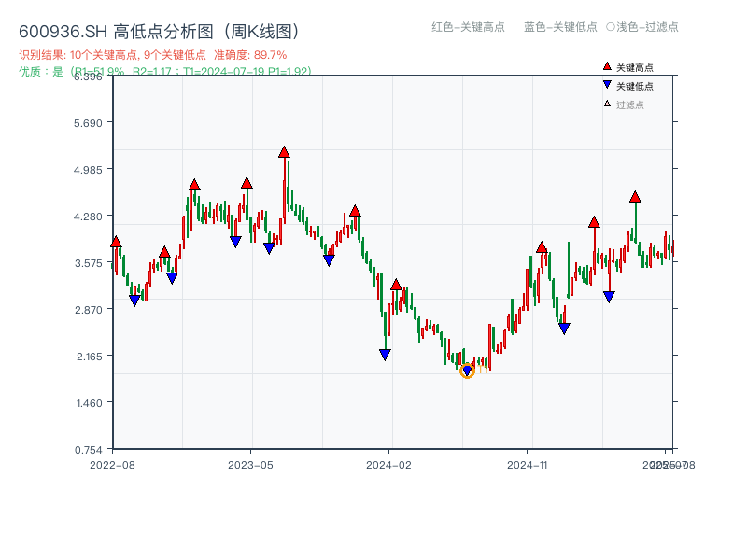The height and width of the screenshot is (560, 747).
Task: Click the 关键低点 label in chart legend
Action: (635, 86)
